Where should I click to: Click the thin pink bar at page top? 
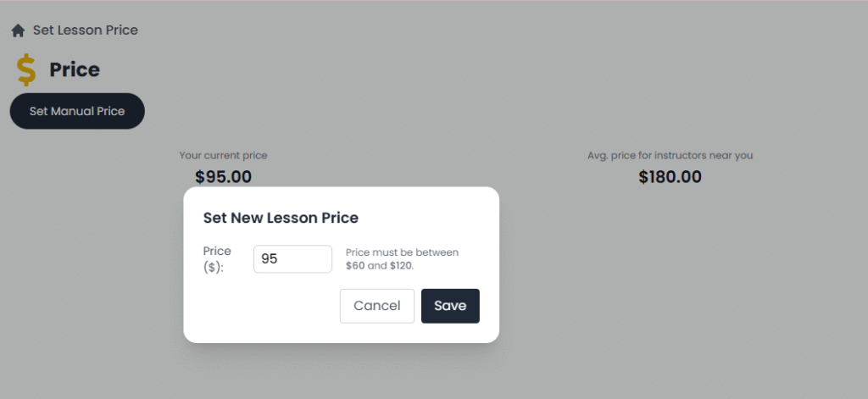pyautogui.click(x=434, y=1)
